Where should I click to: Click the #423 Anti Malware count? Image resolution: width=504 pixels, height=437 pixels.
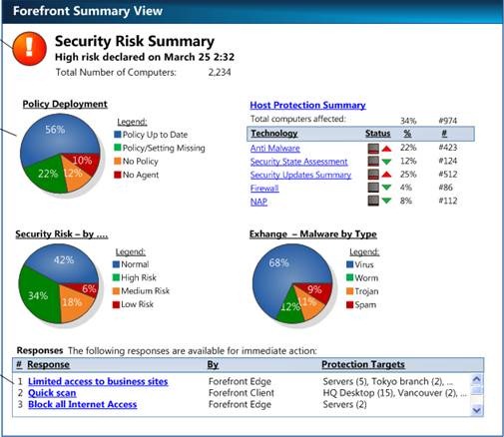point(448,148)
